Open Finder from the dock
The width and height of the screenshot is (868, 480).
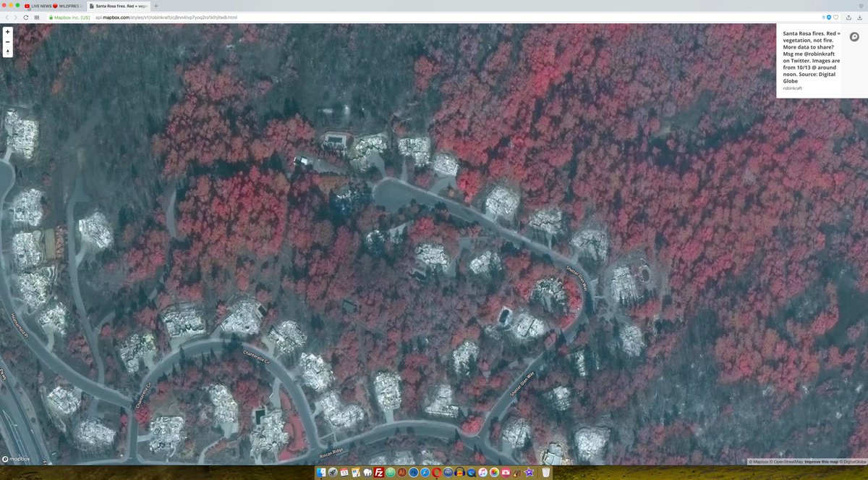[x=321, y=472]
